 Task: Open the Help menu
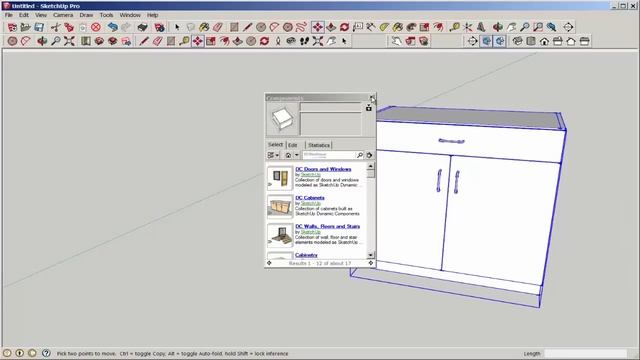pos(152,15)
